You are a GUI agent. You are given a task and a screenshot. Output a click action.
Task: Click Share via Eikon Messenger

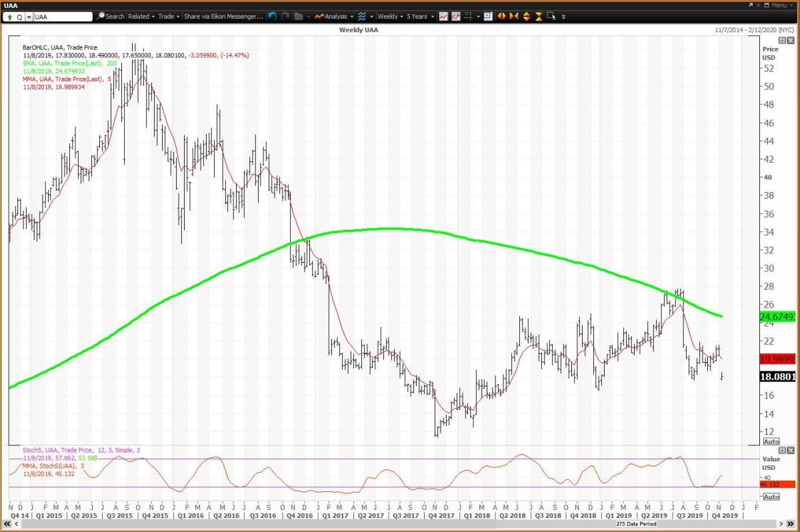pyautogui.click(x=223, y=16)
